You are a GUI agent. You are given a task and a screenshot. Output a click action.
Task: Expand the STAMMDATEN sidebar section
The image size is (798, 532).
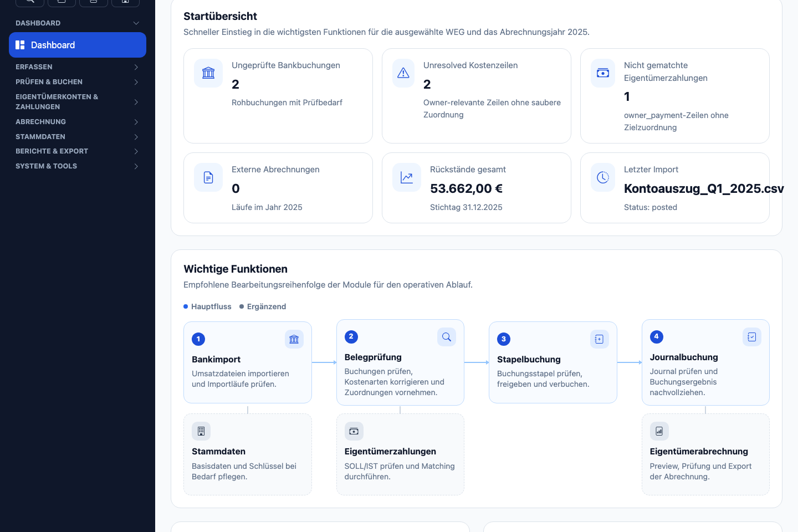(x=78, y=137)
